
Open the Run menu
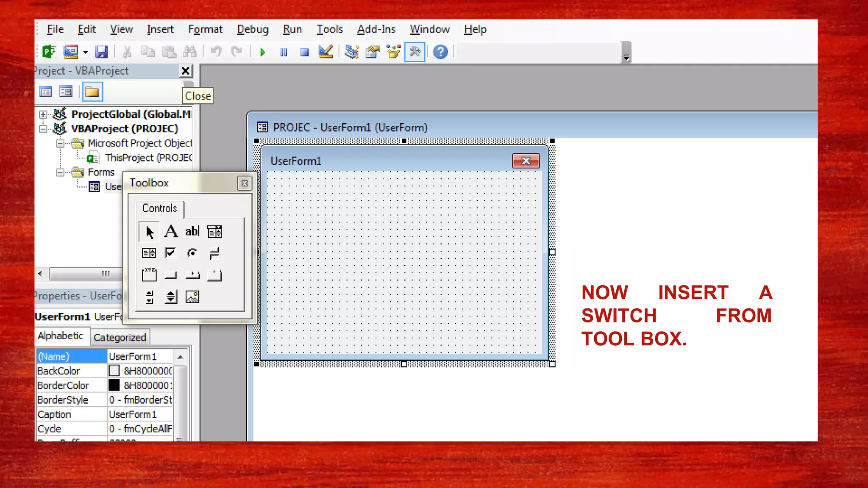(292, 29)
